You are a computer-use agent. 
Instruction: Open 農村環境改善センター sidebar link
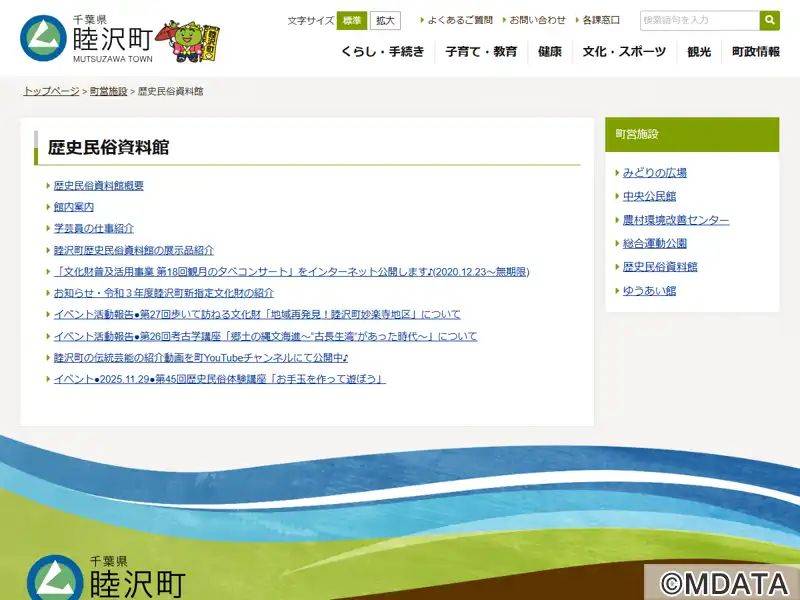tap(675, 220)
